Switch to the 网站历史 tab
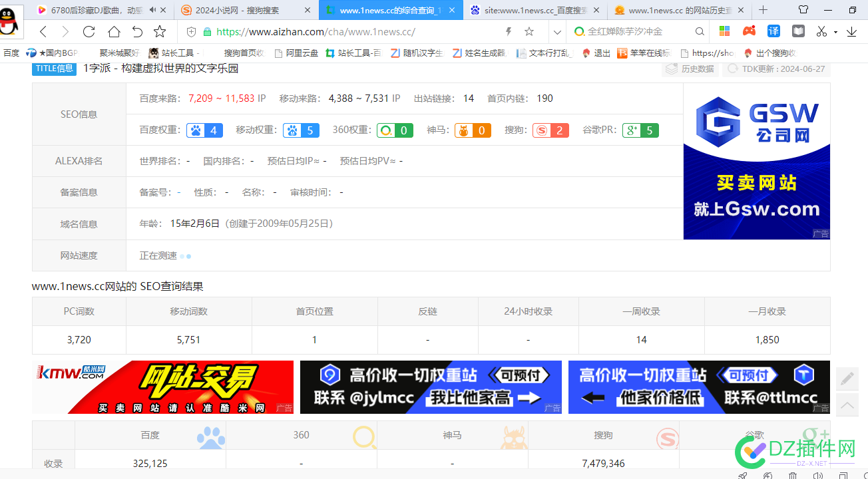 click(x=679, y=10)
